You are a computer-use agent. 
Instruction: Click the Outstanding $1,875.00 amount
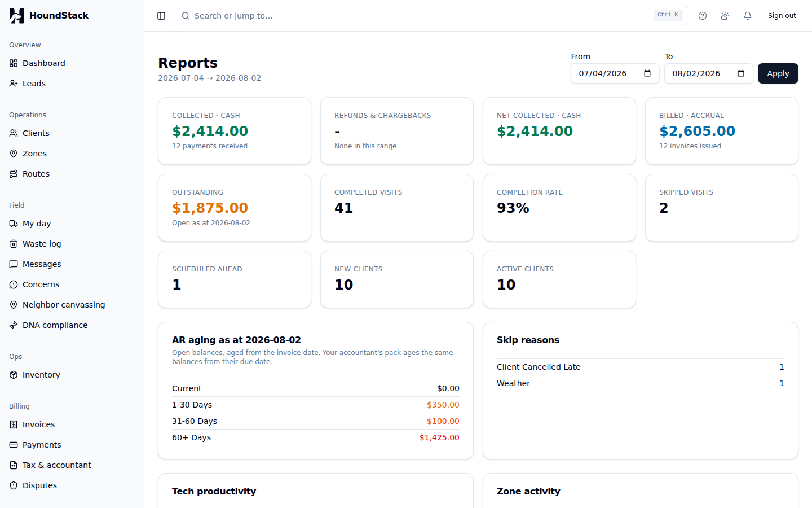(x=210, y=208)
